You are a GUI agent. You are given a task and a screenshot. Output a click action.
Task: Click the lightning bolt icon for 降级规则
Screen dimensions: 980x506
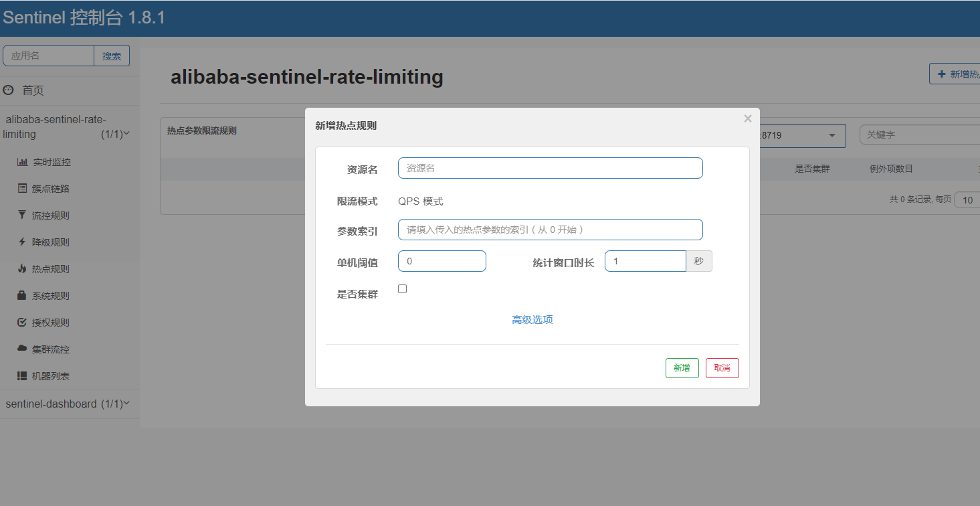[x=22, y=242]
